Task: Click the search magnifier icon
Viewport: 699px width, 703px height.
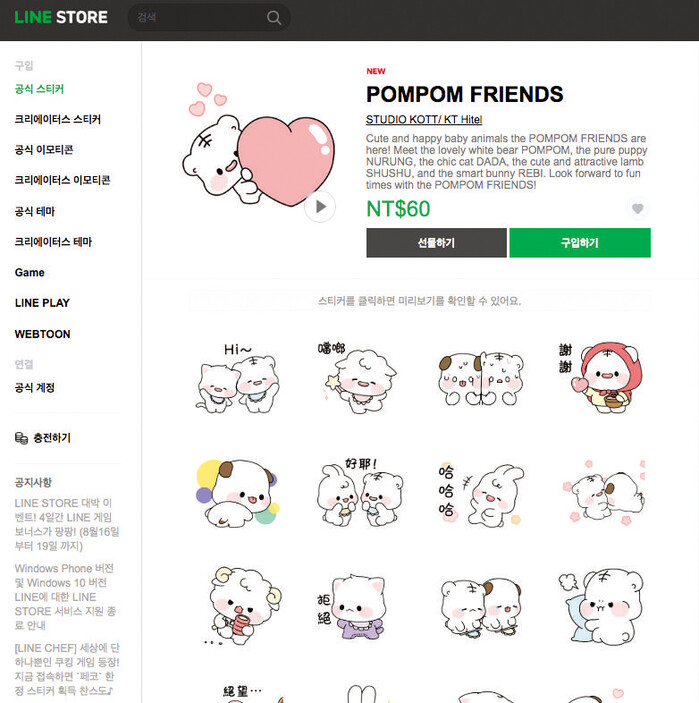Action: coord(274,17)
